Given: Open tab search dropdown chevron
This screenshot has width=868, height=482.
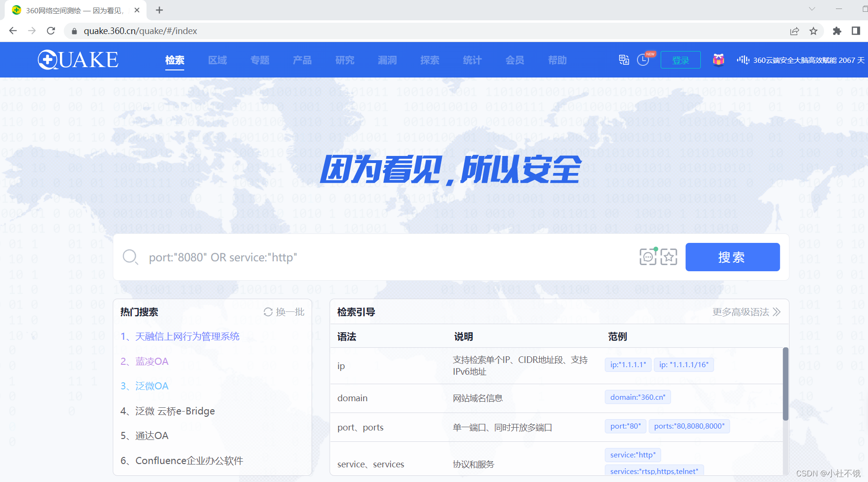Looking at the screenshot, I should pyautogui.click(x=812, y=9).
